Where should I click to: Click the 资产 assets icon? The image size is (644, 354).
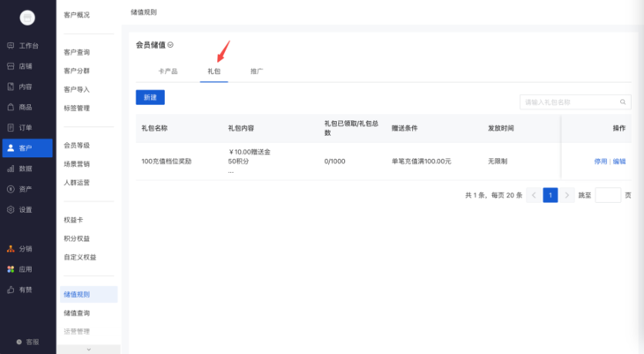point(11,189)
